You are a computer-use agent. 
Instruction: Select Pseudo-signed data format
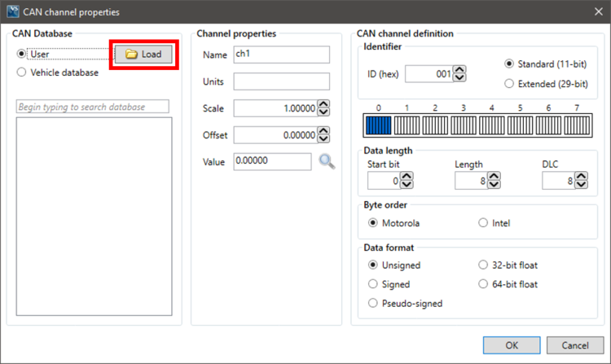[373, 303]
